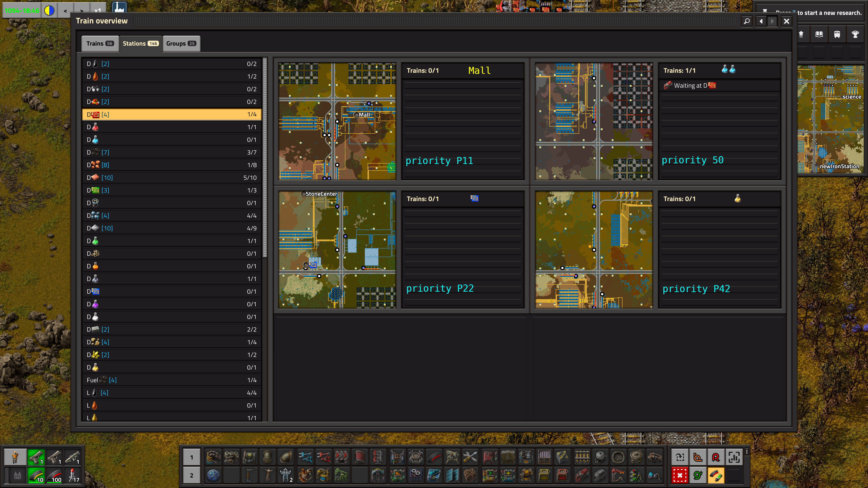Click the ammo slot showing 100
The height and width of the screenshot is (488, 868).
pos(54,475)
